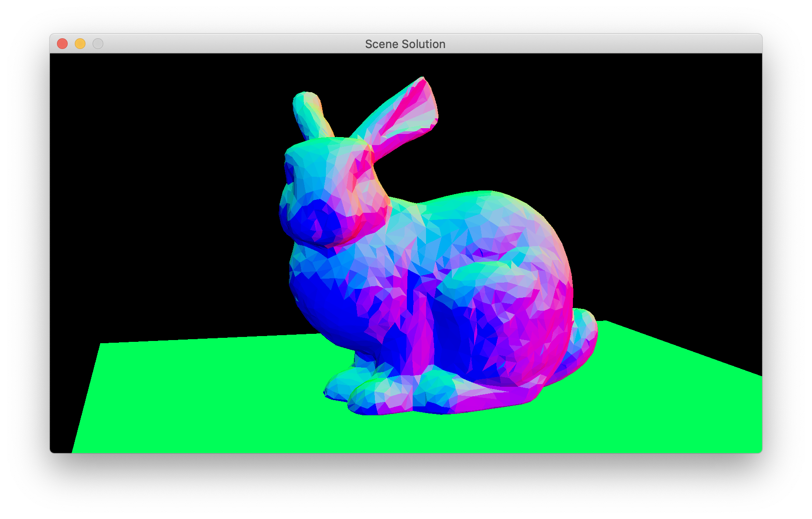This screenshot has width=812, height=519.
Task: Click green ground plane left of bunny
Action: point(200,392)
